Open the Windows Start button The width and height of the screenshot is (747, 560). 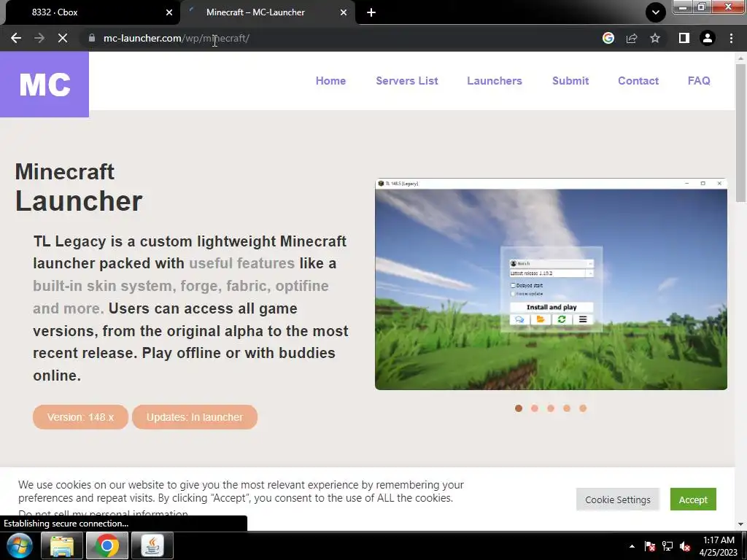[x=19, y=545]
